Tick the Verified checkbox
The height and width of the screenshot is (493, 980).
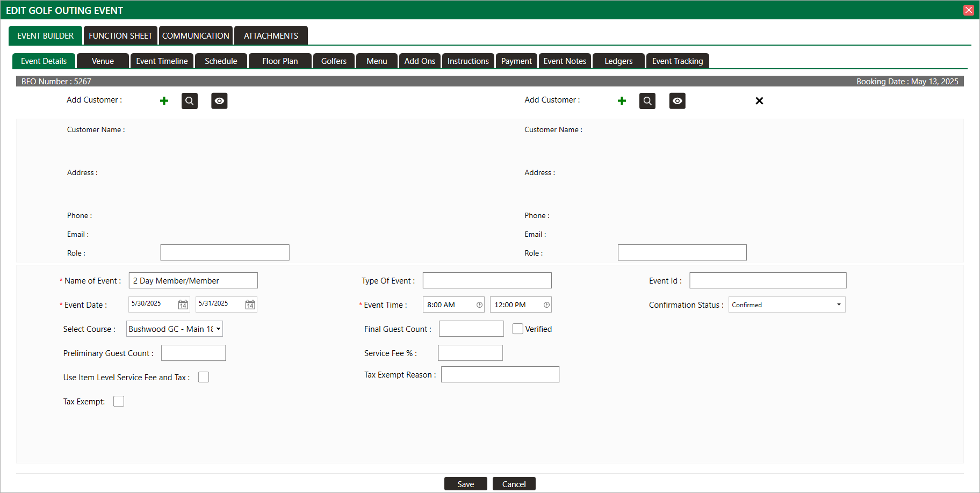[517, 329]
